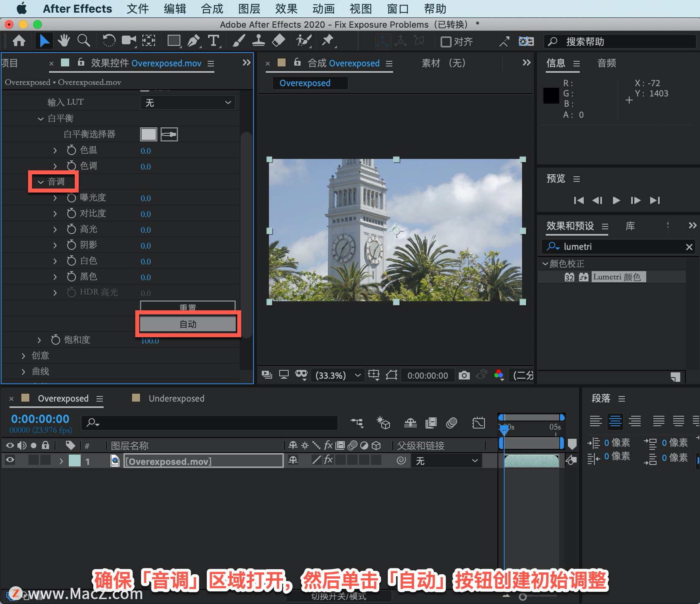
Task: Take a snapshot with camera icon
Action: [x=464, y=375]
